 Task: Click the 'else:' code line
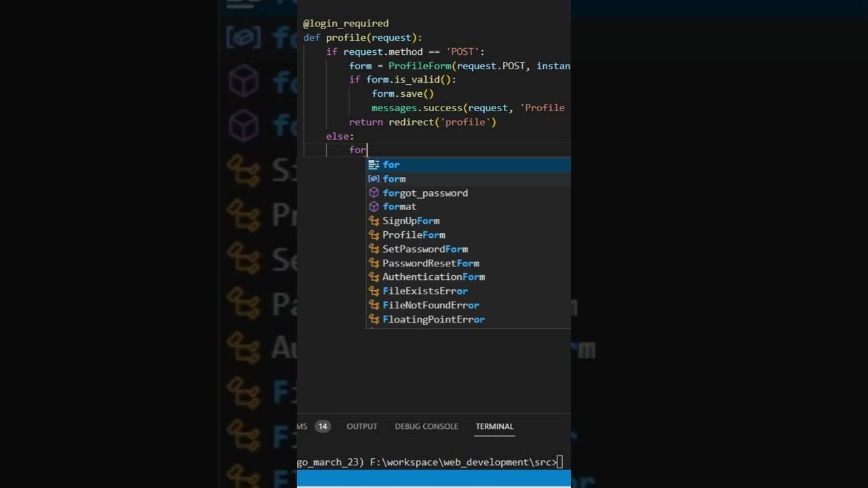(340, 136)
